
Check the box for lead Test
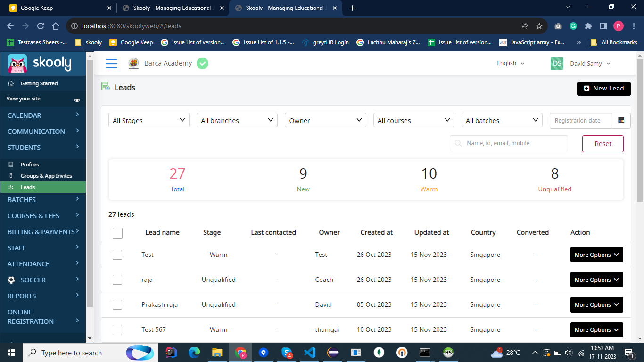tap(117, 255)
